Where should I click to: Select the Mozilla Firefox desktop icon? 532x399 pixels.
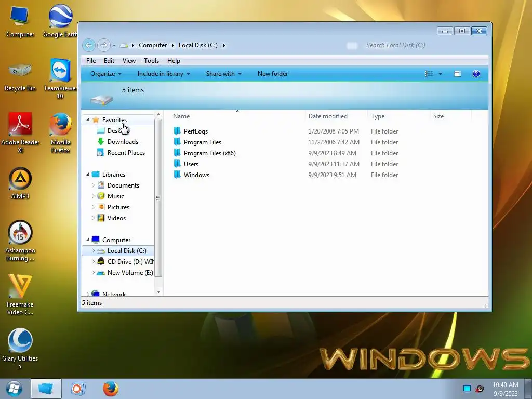coord(60,132)
